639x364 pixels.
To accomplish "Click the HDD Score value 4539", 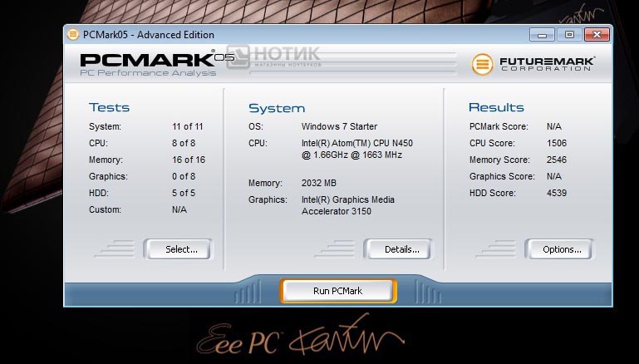I will [557, 193].
